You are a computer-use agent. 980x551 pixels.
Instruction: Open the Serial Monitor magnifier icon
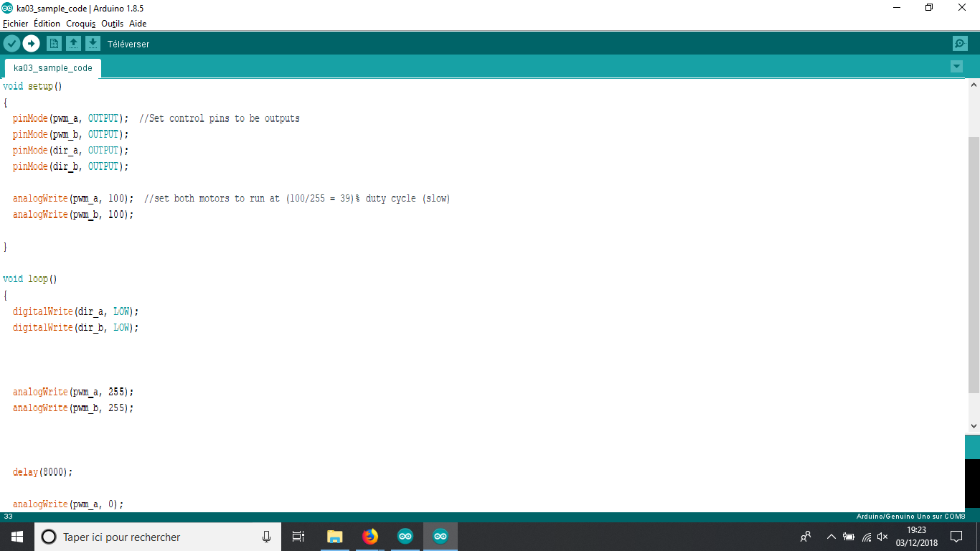click(x=960, y=44)
